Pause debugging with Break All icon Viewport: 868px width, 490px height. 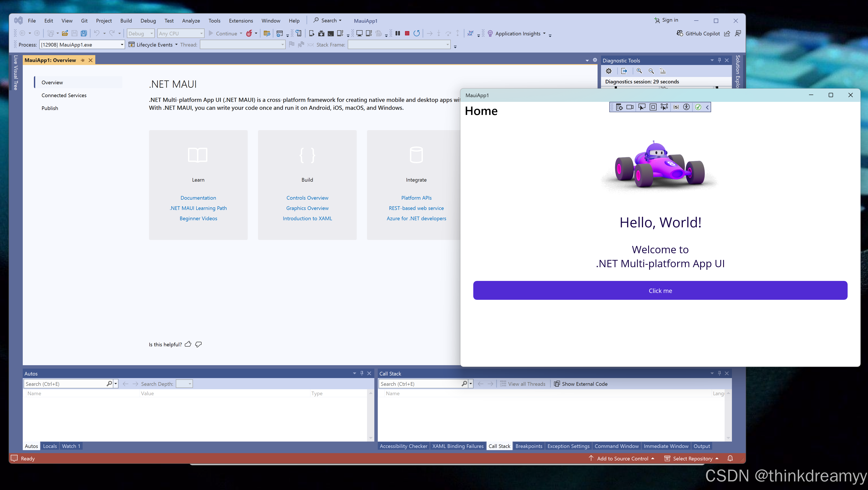398,33
